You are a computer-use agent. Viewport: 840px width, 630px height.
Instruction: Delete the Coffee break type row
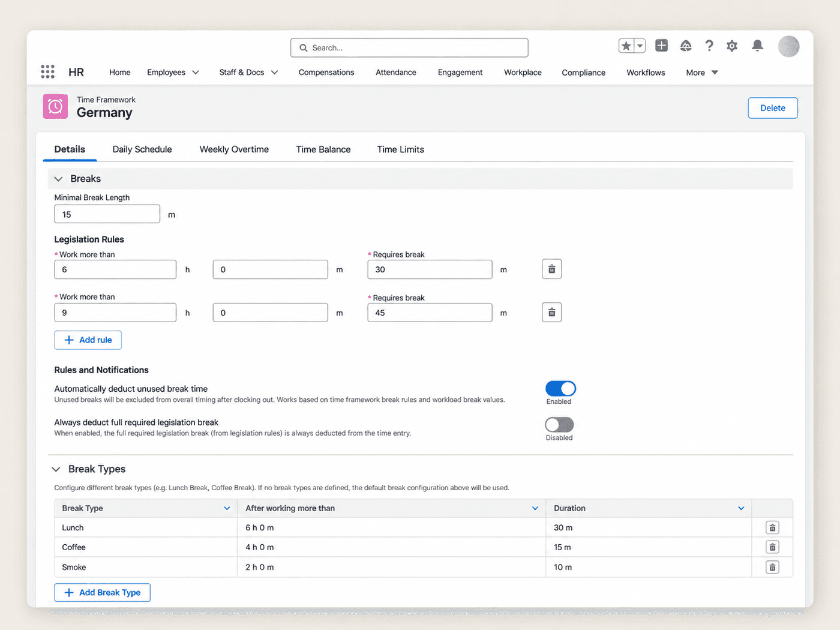[772, 547]
